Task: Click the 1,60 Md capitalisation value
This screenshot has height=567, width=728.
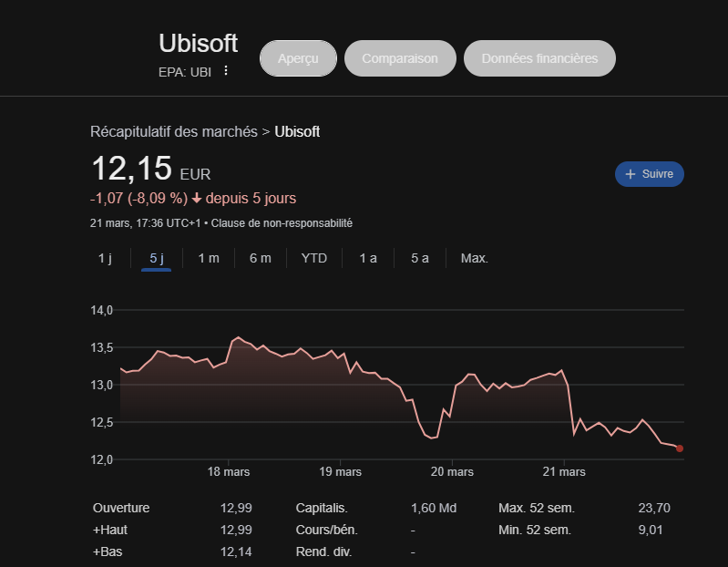Action: pyautogui.click(x=434, y=508)
